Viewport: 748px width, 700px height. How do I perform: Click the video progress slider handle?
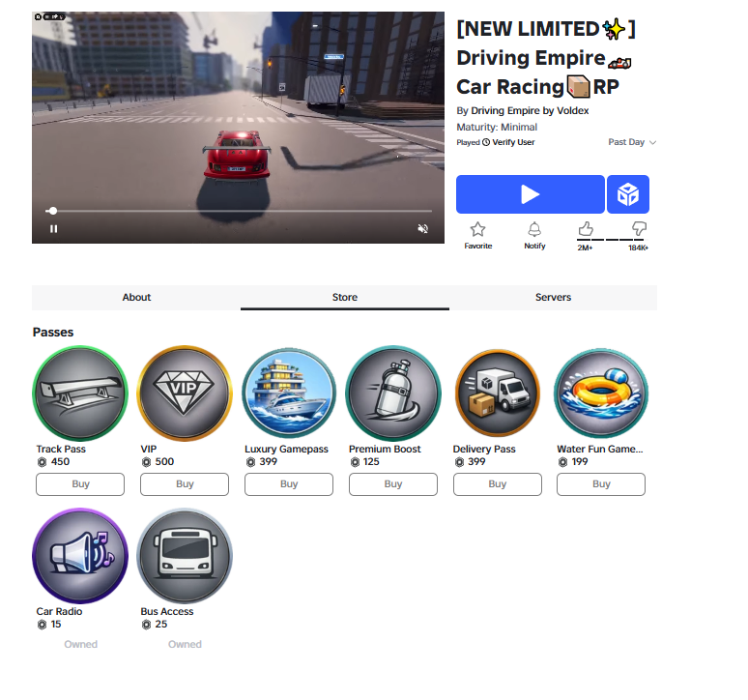pos(53,211)
